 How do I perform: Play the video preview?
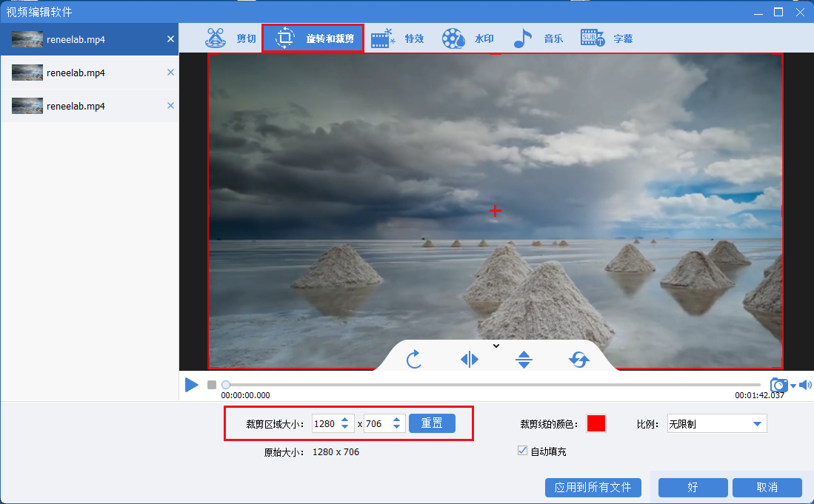(192, 385)
